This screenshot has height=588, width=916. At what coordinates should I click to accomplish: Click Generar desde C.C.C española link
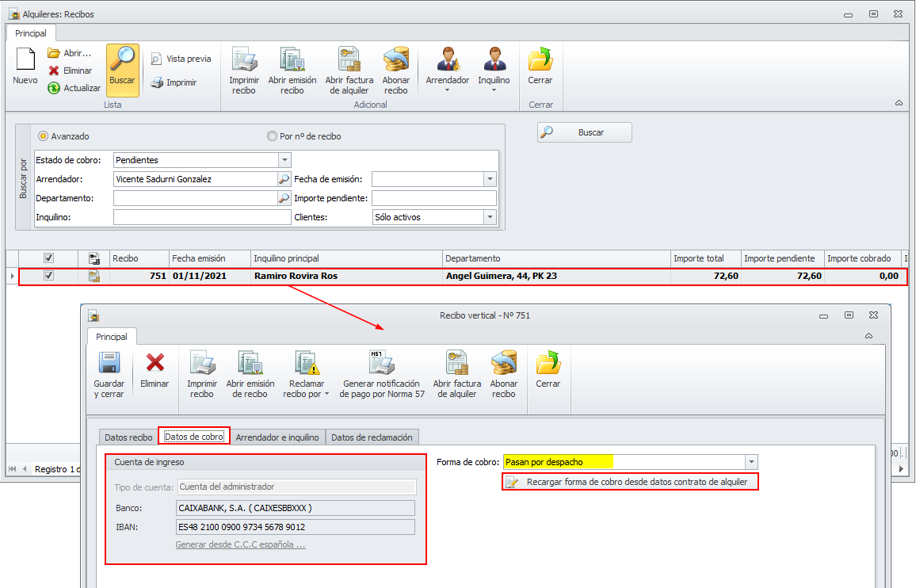point(240,544)
